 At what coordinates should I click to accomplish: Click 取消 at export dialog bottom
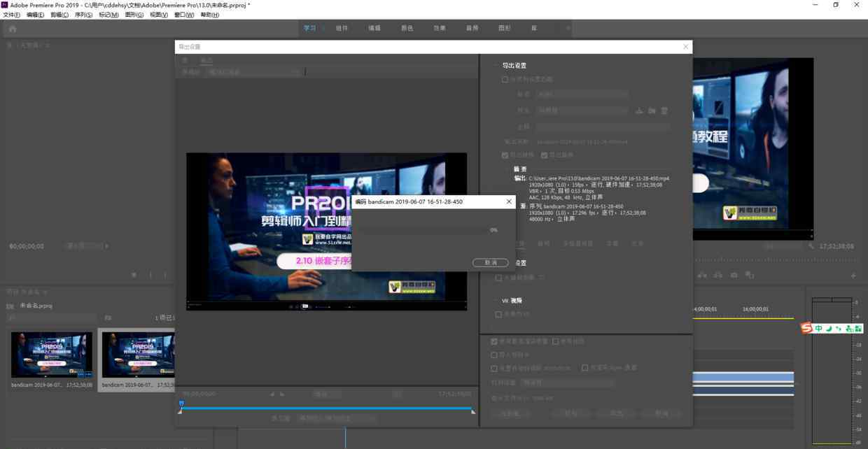pos(661,413)
